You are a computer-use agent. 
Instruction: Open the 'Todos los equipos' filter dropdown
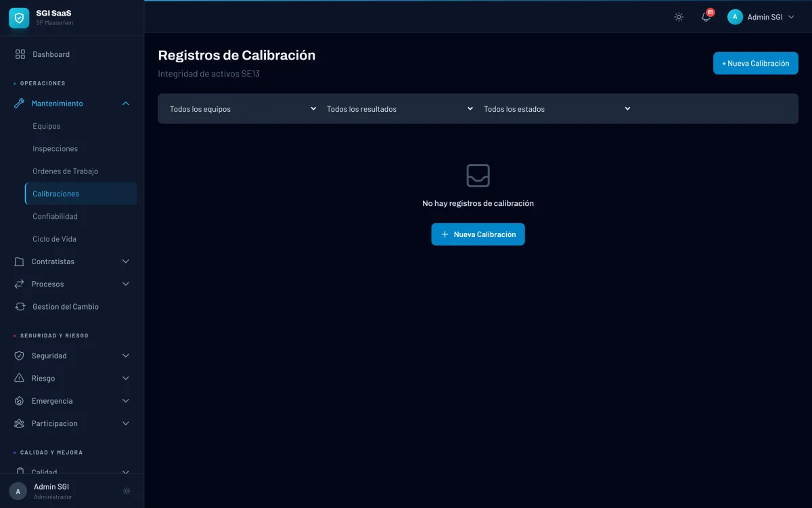point(242,109)
